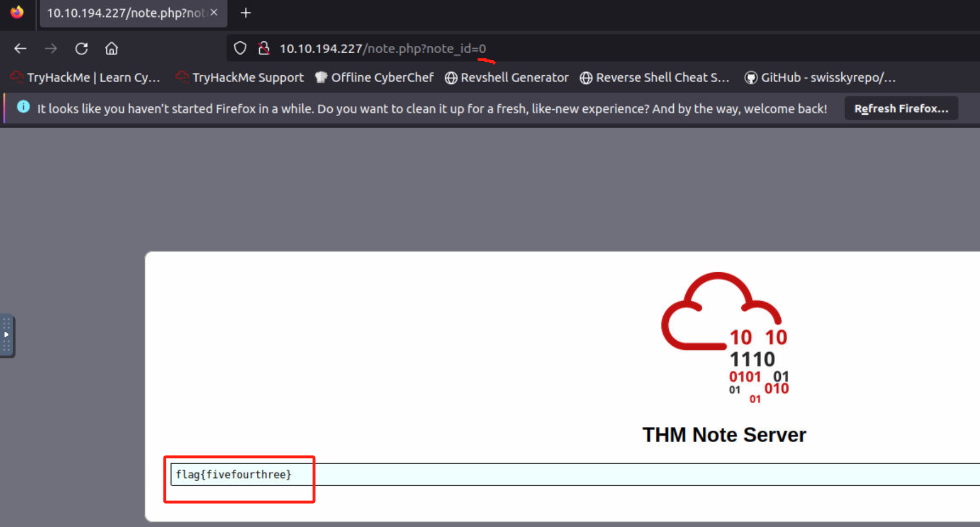Click the Refresh Firefox button
The image size is (980, 527).
(901, 109)
